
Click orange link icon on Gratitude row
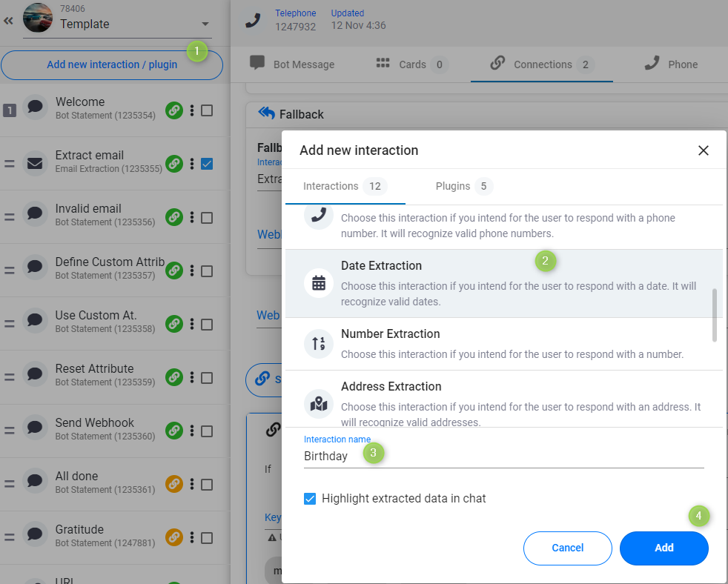(174, 537)
